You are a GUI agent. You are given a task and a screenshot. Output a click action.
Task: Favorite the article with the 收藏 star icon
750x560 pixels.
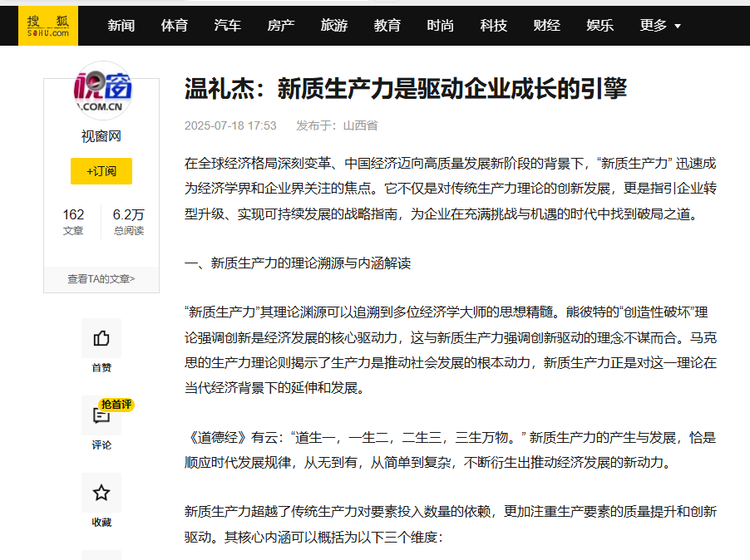click(101, 494)
